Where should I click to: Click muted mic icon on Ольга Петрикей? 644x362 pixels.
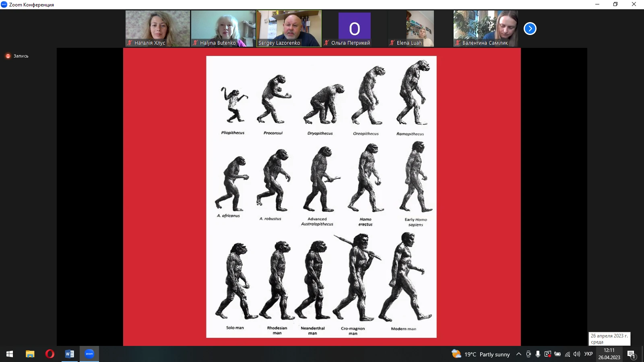click(327, 43)
